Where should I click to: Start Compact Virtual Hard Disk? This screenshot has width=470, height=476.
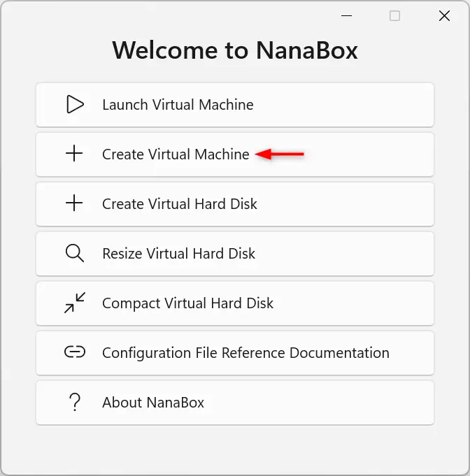click(235, 303)
